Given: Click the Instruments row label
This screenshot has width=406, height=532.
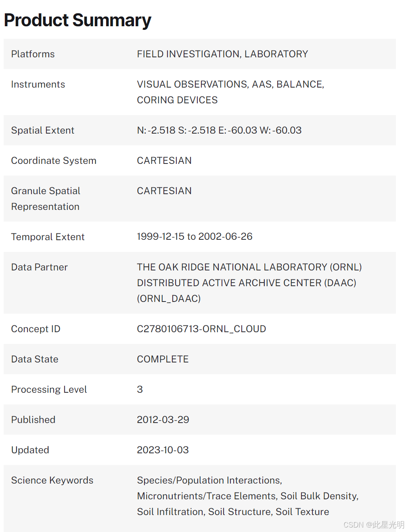Looking at the screenshot, I should click(38, 84).
